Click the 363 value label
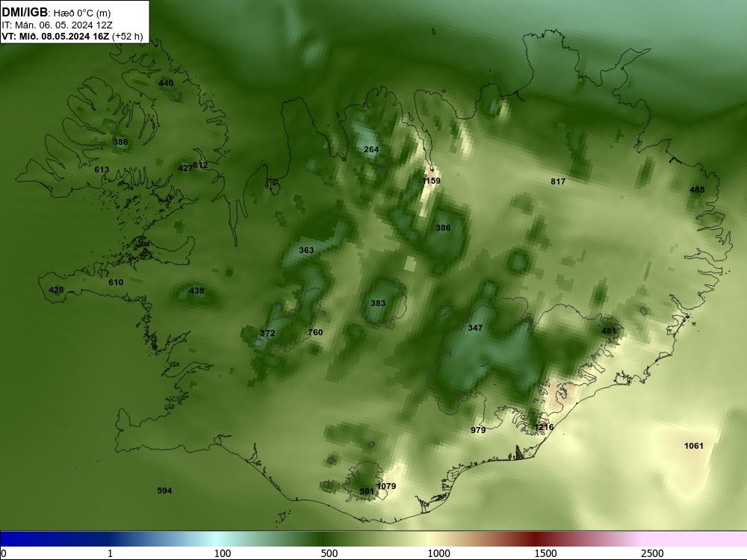Screen dimensions: 747x560 click(x=306, y=250)
